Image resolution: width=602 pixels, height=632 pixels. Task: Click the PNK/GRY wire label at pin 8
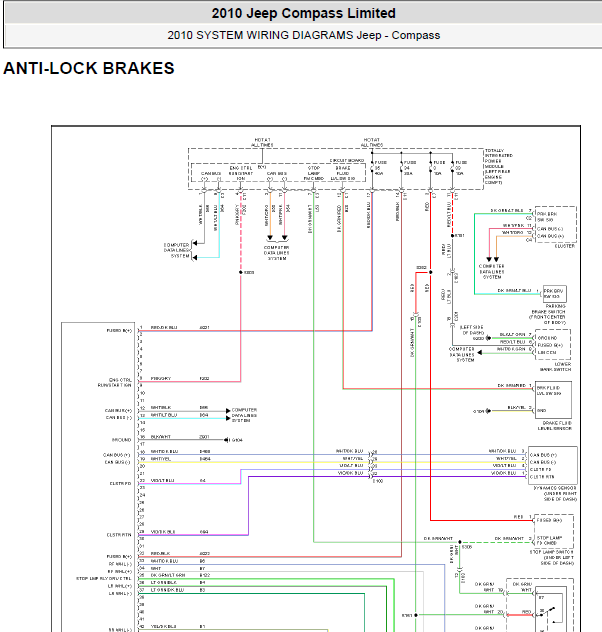(x=161, y=379)
